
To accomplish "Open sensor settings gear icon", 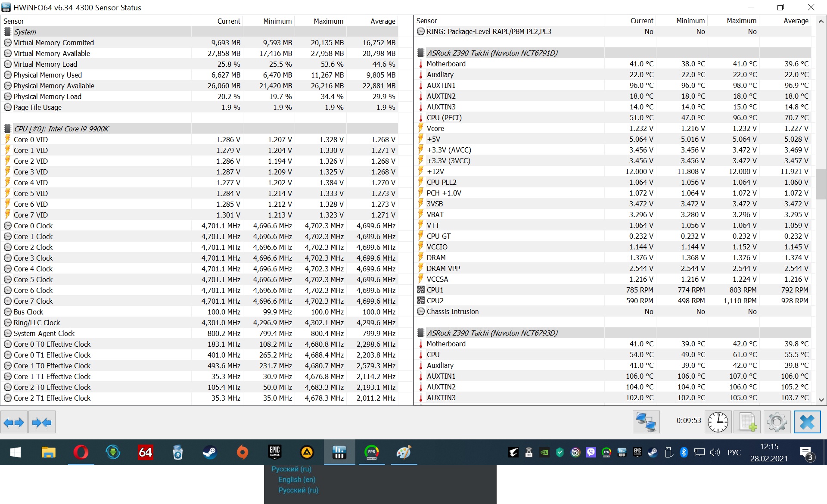I will click(777, 422).
